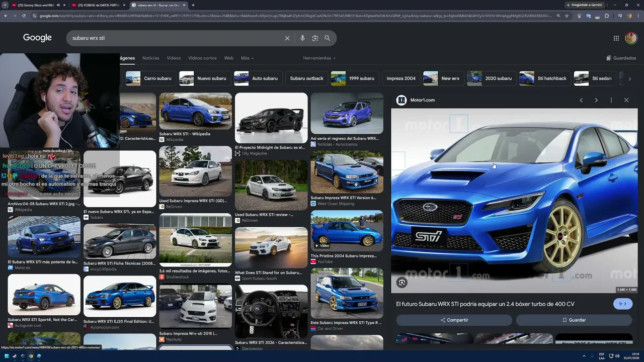Switch to the ICEBERG DE DATOS browser tab
This screenshot has width=644, height=362.
click(99, 5)
